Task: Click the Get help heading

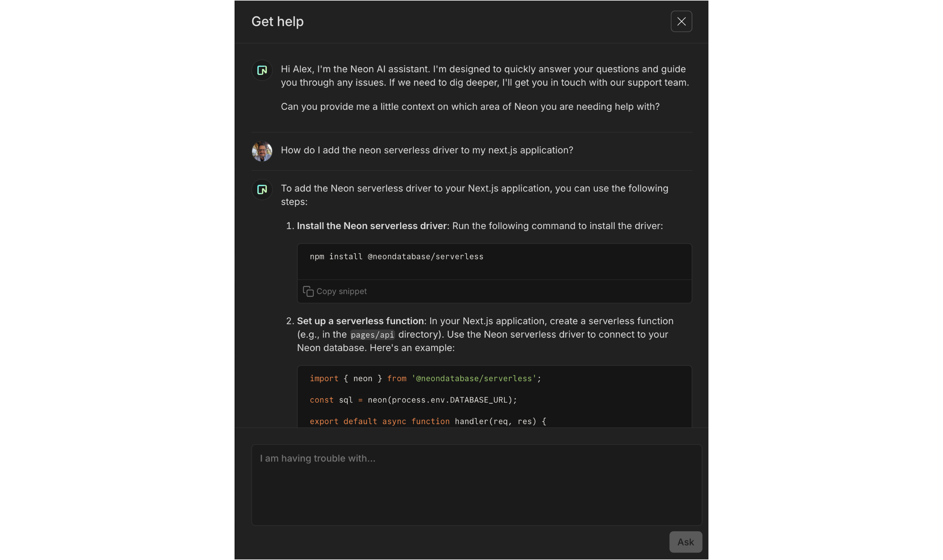Action: point(277,22)
